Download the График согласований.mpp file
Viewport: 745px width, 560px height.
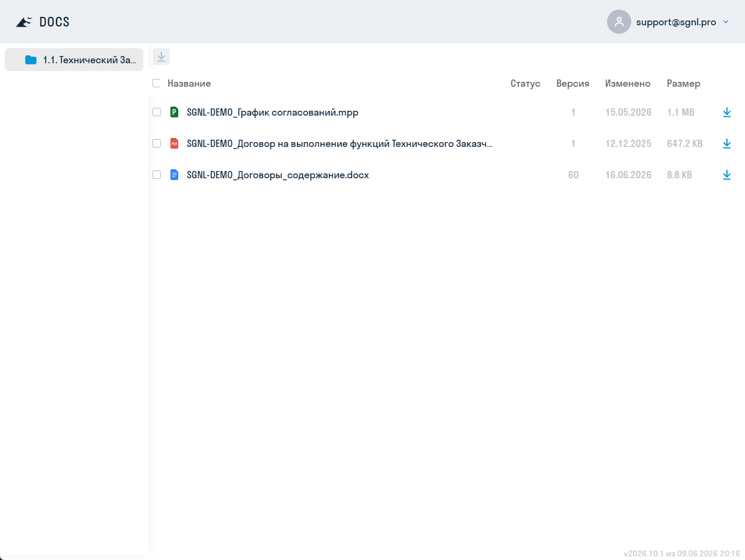click(726, 113)
